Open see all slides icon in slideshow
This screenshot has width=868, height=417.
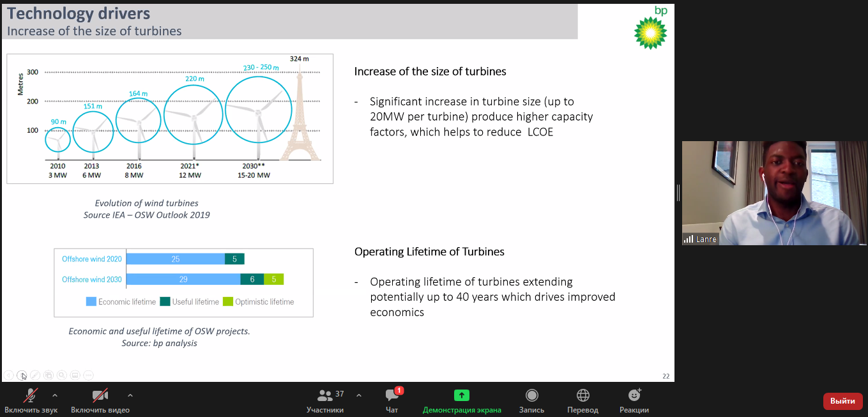pos(49,375)
